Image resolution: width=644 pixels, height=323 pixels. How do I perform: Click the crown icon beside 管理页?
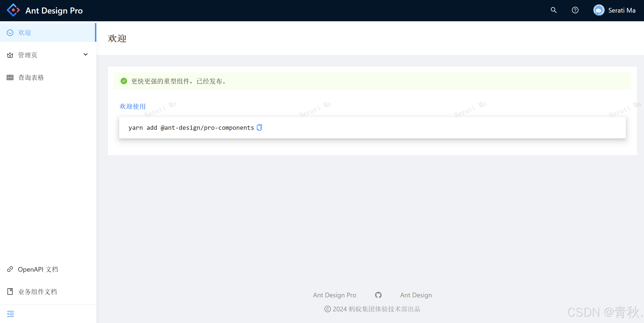[x=10, y=55]
